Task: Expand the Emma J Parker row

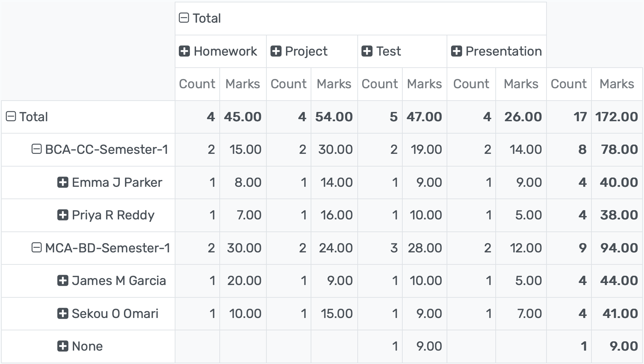Action: (62, 182)
